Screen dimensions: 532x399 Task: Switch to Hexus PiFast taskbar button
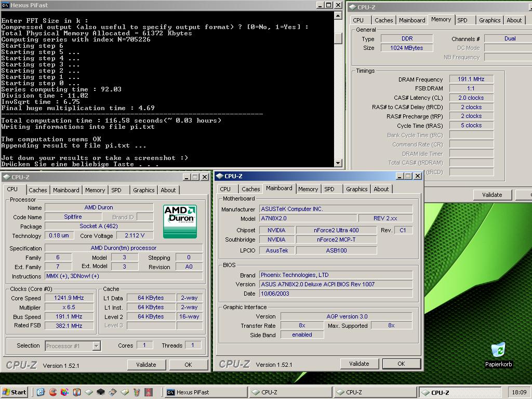tap(206, 392)
